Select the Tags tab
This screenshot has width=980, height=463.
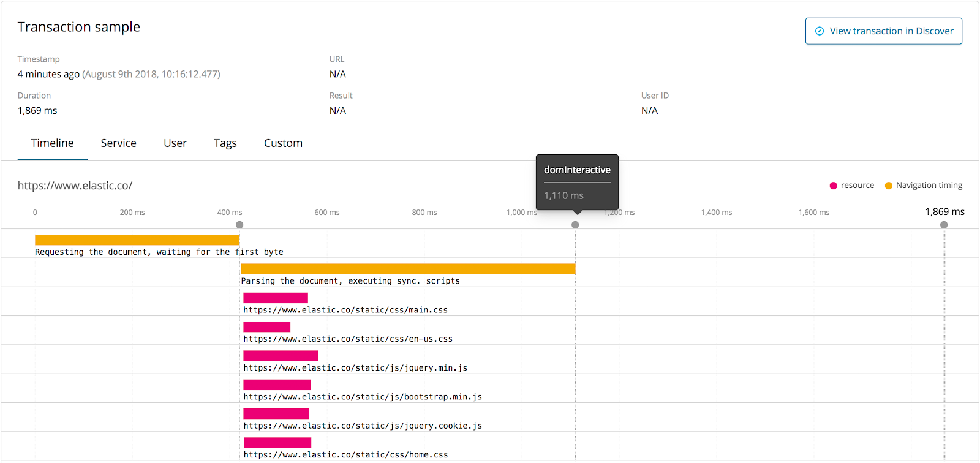pos(225,143)
